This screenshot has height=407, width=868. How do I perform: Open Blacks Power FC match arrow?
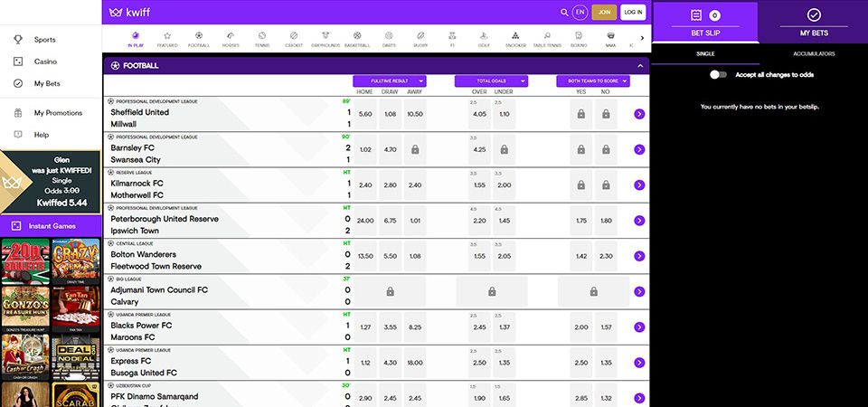tap(639, 327)
